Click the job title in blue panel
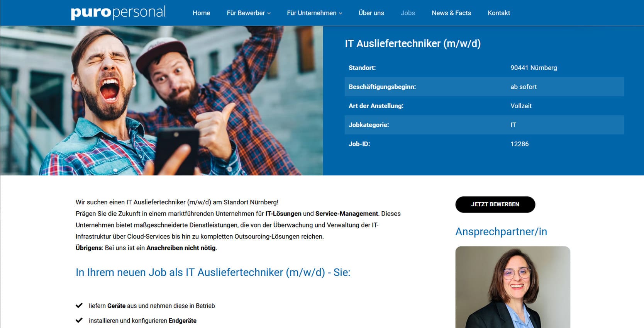Image resolution: width=644 pixels, height=328 pixels. tap(412, 44)
